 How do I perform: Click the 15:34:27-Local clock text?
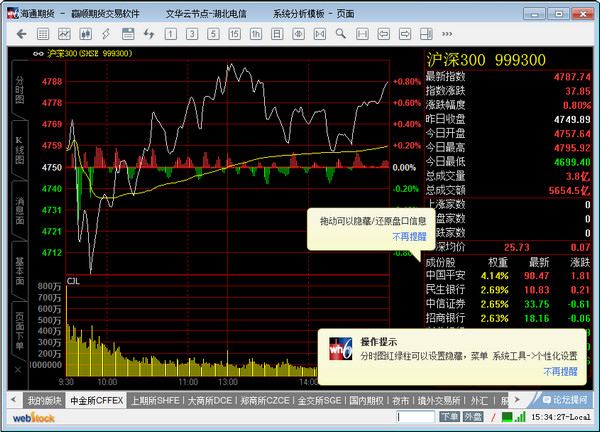(x=561, y=417)
